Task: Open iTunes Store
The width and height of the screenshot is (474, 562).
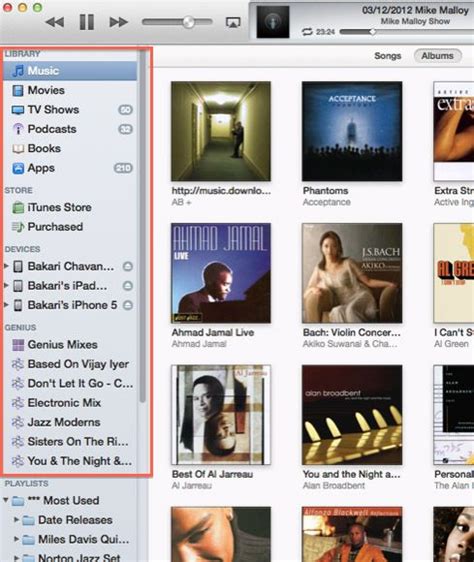Action: pos(70,208)
